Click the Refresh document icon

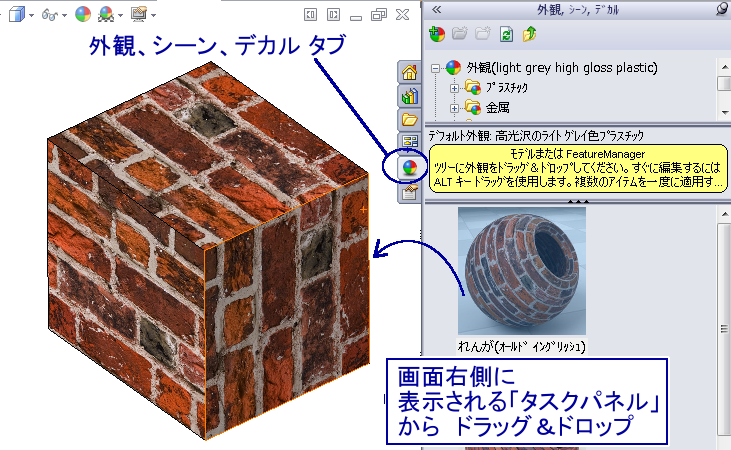pos(506,34)
